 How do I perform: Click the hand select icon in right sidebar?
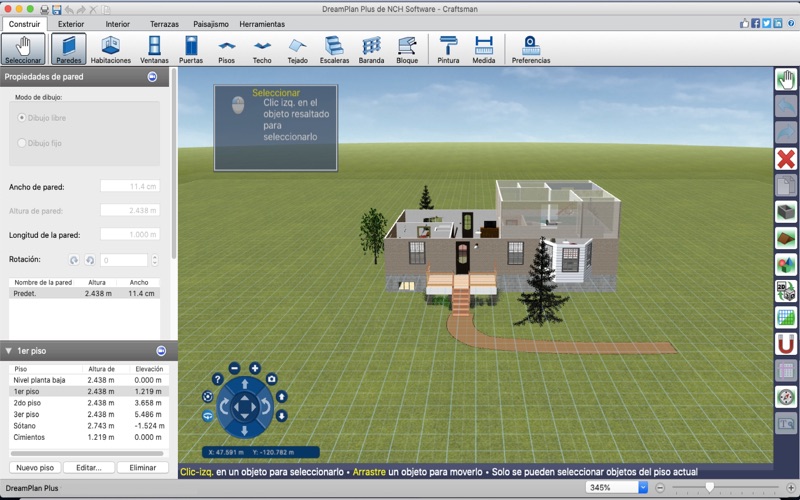(x=786, y=80)
